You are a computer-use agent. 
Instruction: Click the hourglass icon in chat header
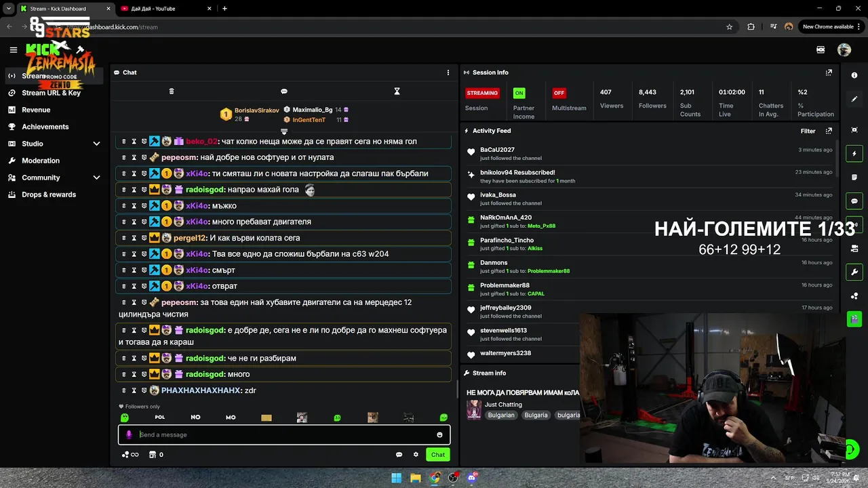coord(397,91)
